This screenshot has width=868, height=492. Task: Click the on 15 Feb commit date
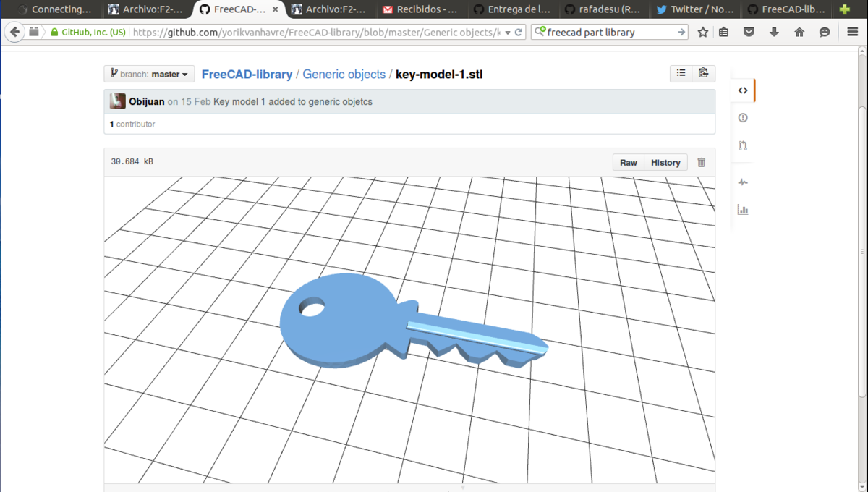(189, 102)
